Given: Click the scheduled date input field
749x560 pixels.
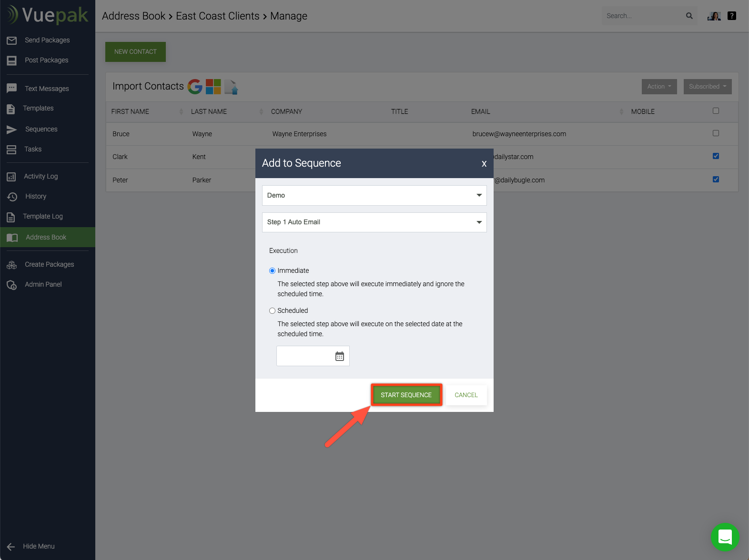Looking at the screenshot, I should click(x=305, y=356).
